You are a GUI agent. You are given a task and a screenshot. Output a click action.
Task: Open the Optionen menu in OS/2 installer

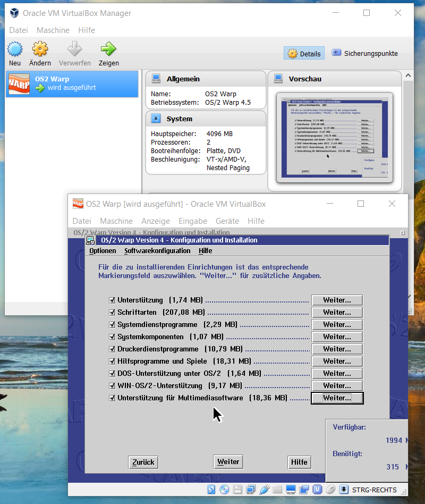[x=103, y=251]
